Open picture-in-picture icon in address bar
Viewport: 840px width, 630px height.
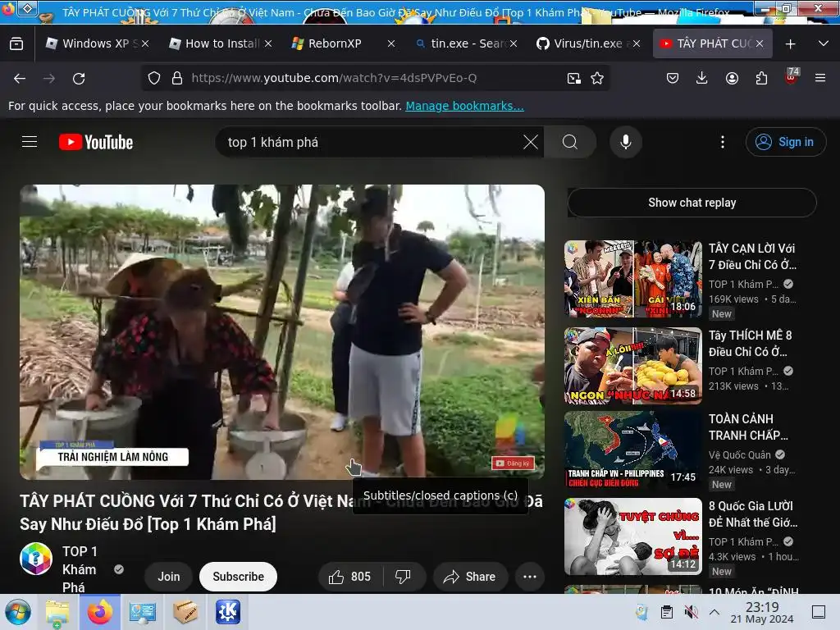point(573,78)
